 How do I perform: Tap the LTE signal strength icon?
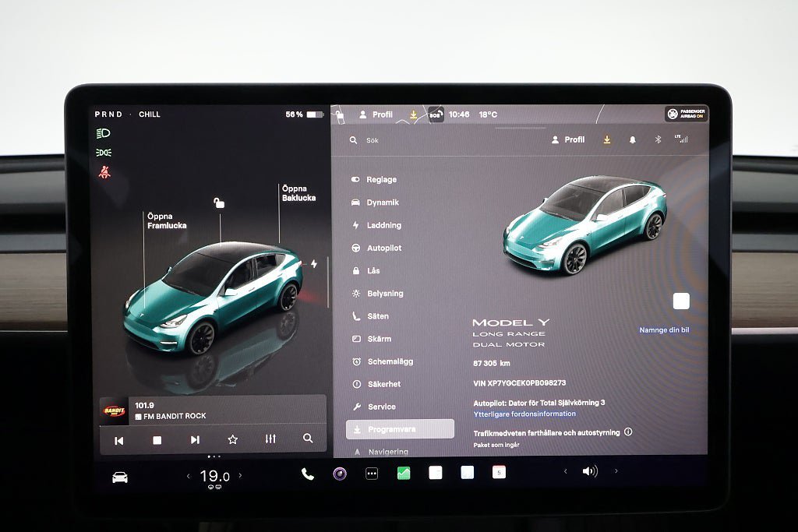(x=681, y=139)
